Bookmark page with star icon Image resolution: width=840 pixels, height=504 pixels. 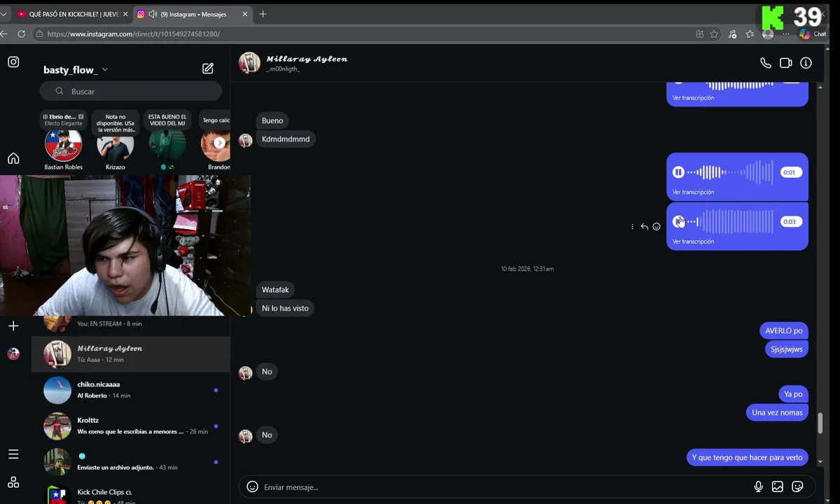point(714,34)
